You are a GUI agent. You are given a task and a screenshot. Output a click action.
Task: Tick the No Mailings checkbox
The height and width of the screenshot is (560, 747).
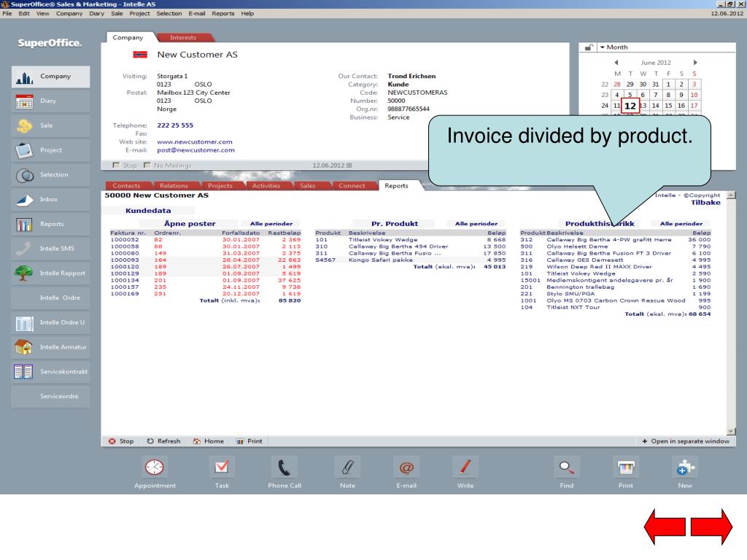[147, 166]
